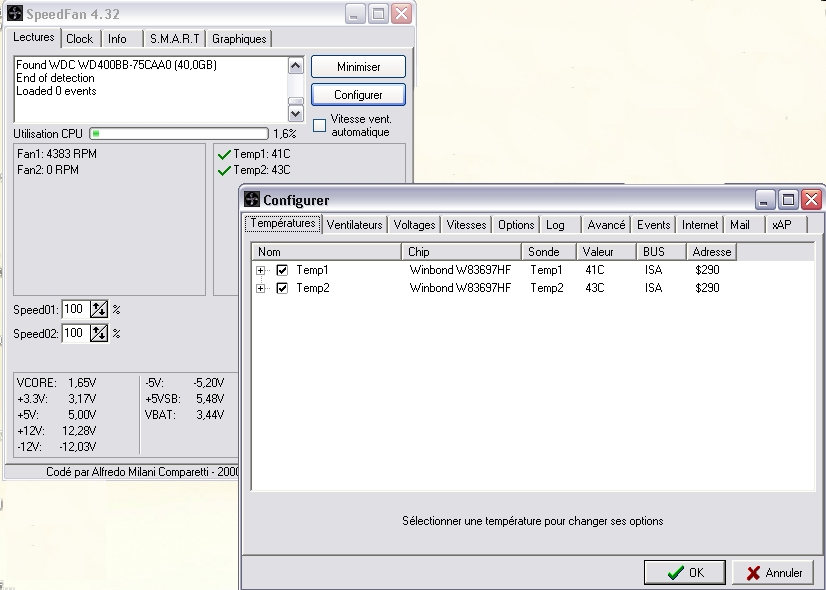The height and width of the screenshot is (590, 826).
Task: Select the Températures tab
Action: point(283,223)
